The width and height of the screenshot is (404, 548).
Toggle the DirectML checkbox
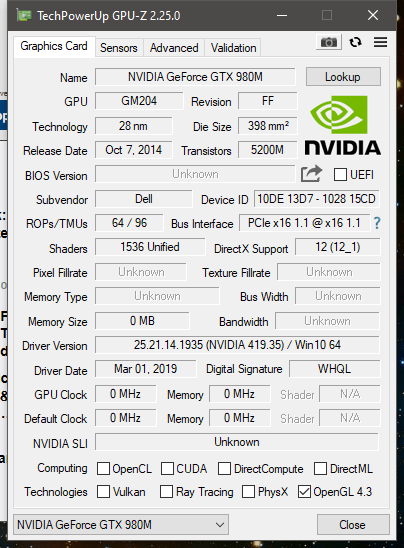point(320,469)
